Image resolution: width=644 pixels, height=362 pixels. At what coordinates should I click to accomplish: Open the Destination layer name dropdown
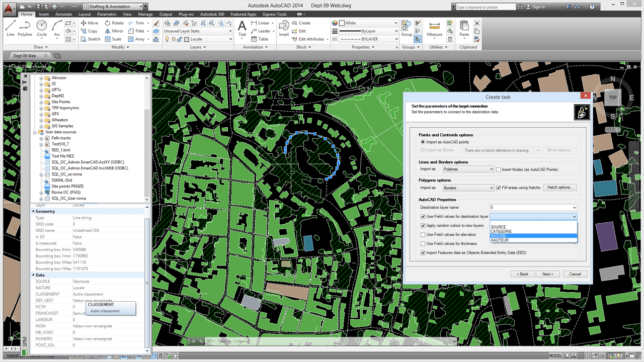[533, 208]
